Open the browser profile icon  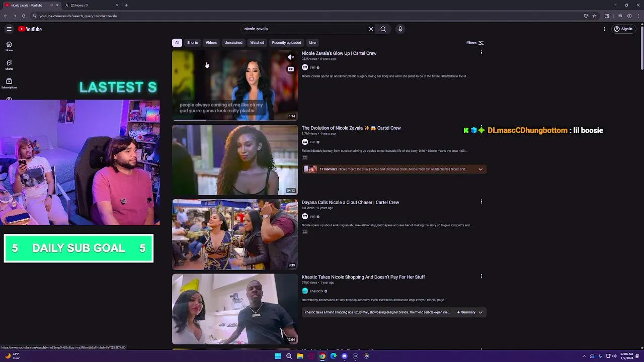629,16
